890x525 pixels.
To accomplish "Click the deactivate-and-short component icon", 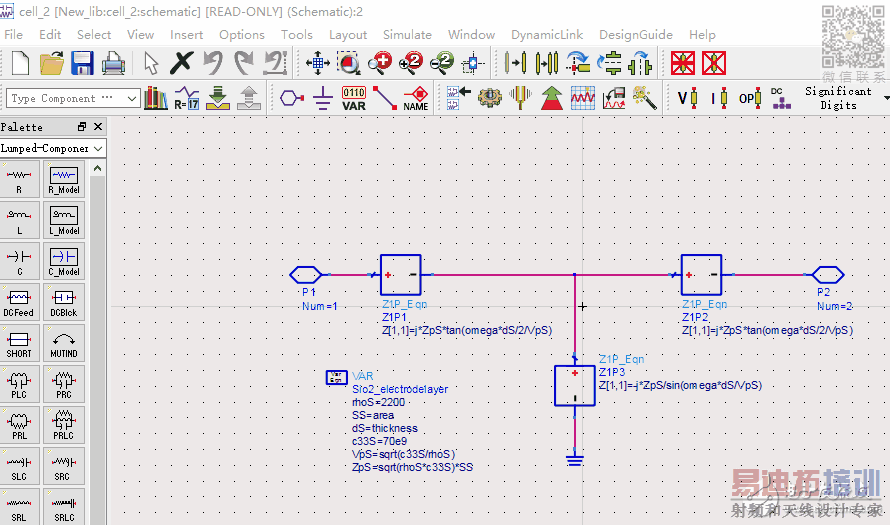I will tap(714, 63).
